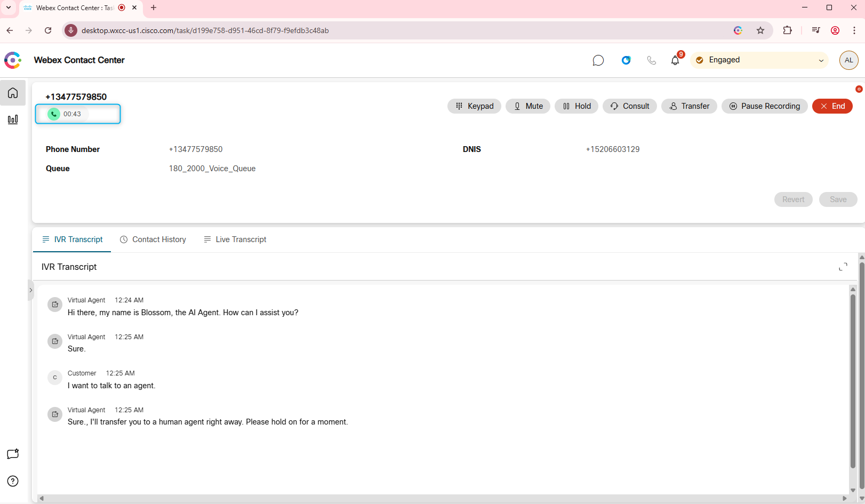This screenshot has width=865, height=504.
Task: Click the Transfer button
Action: [689, 106]
